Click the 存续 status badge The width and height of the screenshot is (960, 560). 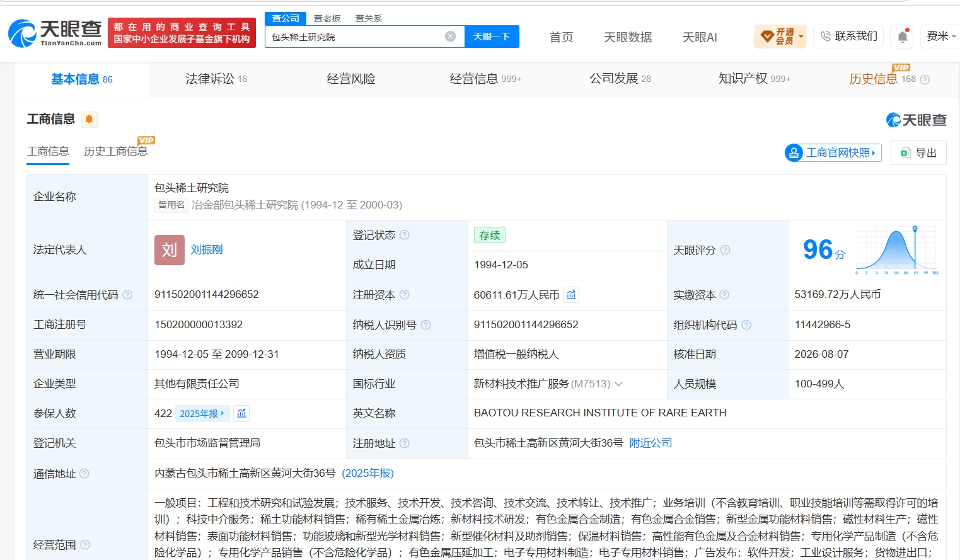(490, 235)
